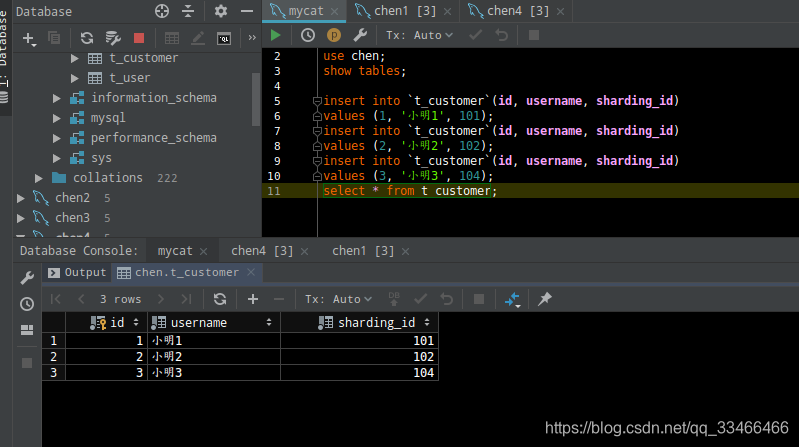Viewport: 799px width, 447px height.
Task: Click the duplicate data source icon
Action: 54,38
